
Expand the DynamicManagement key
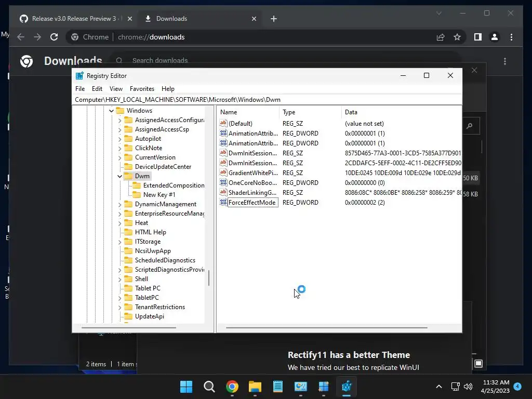click(x=119, y=204)
